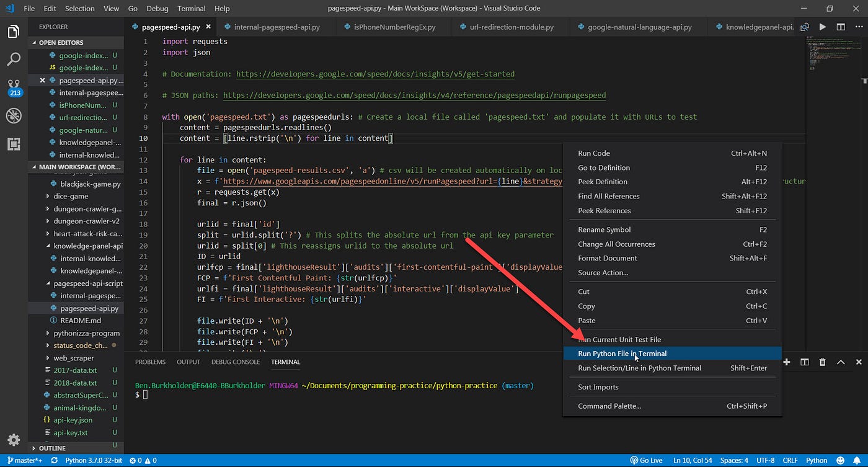The image size is (868, 467).
Task: Open the PageSpeed get-started documentation link
Action: click(x=375, y=74)
